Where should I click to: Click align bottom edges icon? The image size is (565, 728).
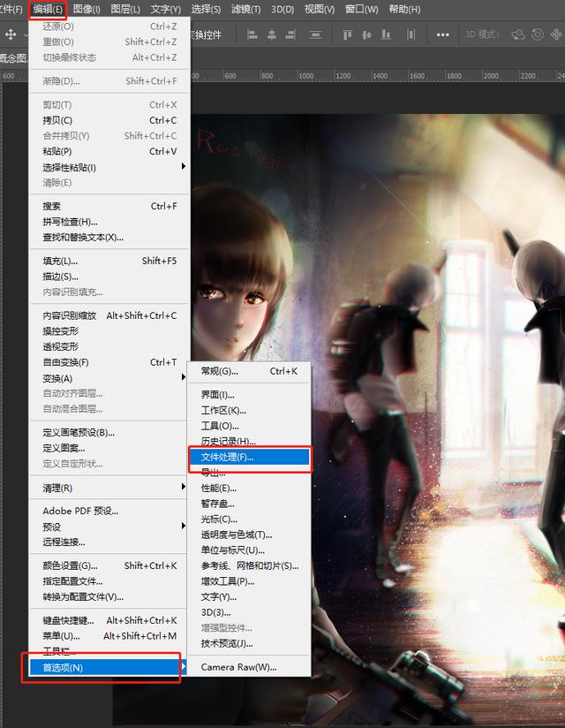(x=386, y=34)
